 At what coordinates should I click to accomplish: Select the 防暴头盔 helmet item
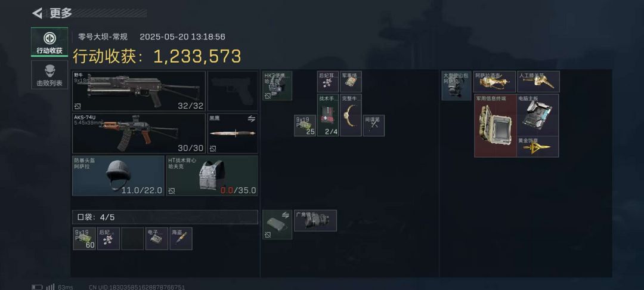(x=118, y=175)
